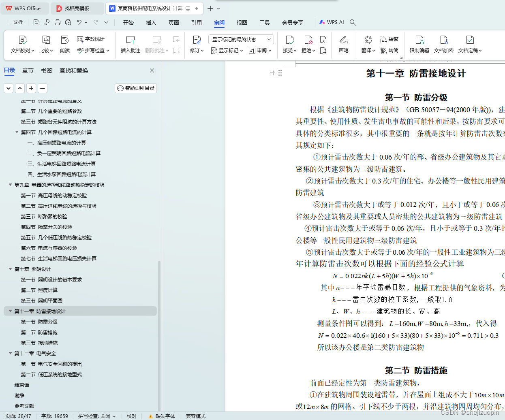The height and width of the screenshot is (420, 505).
Task: Convert text with 转简 button
Action: pyautogui.click(x=389, y=51)
